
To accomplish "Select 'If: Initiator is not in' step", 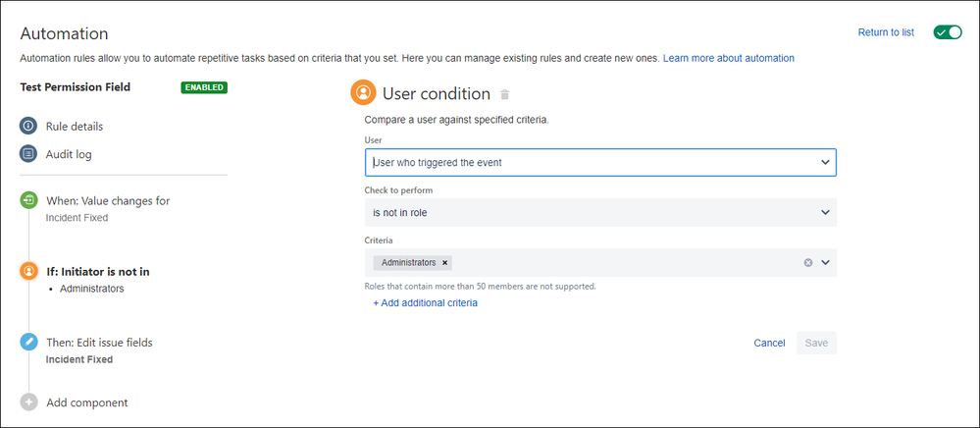I will [97, 272].
